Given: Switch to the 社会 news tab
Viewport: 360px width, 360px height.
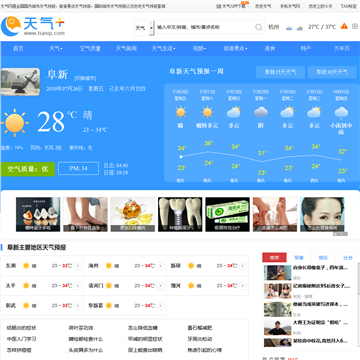Looking at the screenshot, I should click(x=348, y=257).
